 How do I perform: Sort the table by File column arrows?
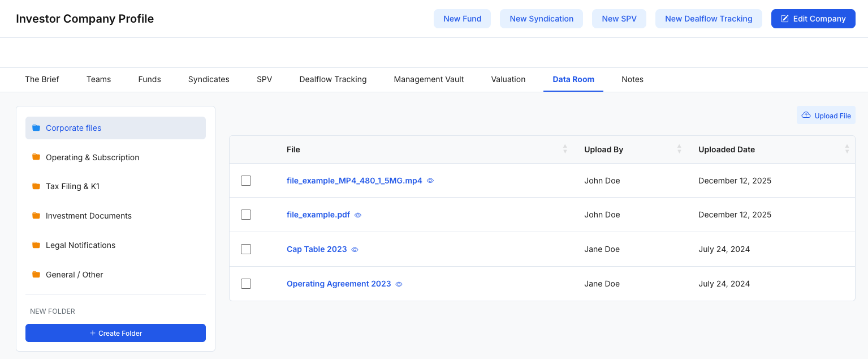coord(565,149)
